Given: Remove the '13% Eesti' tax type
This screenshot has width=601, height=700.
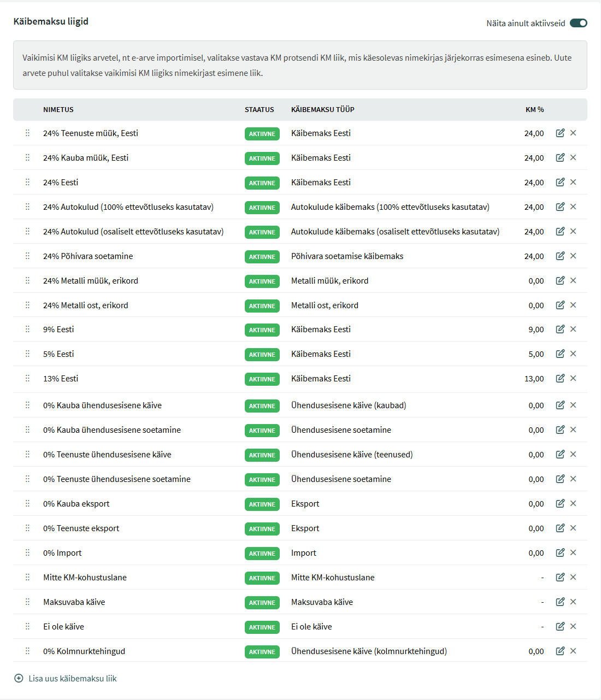Looking at the screenshot, I should pos(573,379).
